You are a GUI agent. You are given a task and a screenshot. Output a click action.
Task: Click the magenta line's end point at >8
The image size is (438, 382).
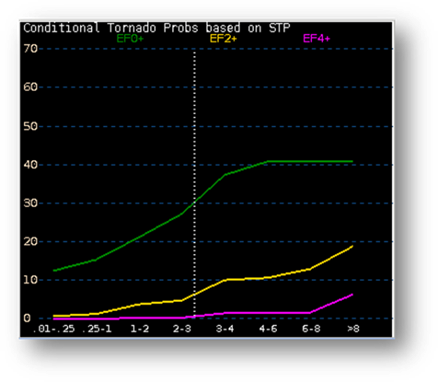352,295
